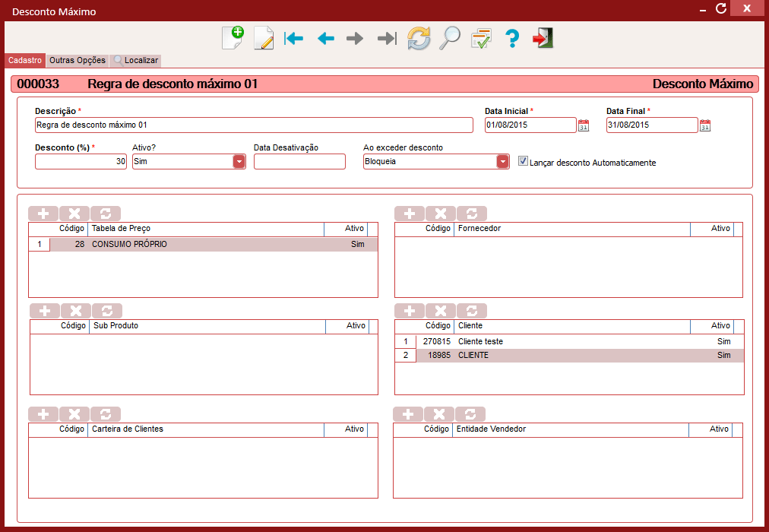
Task: Refresh the Carteira de Clientes grid
Action: pos(106,414)
